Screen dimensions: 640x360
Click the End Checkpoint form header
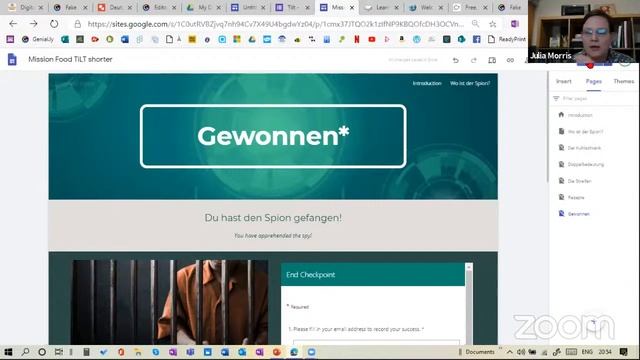click(373, 275)
